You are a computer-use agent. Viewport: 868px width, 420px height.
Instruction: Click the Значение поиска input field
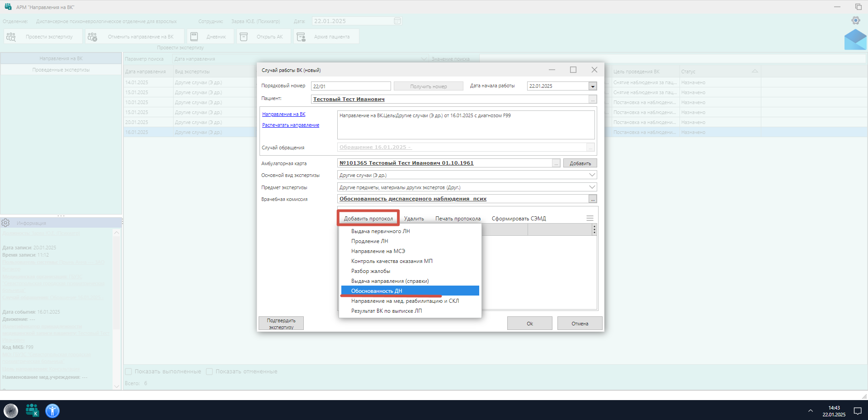click(x=672, y=59)
